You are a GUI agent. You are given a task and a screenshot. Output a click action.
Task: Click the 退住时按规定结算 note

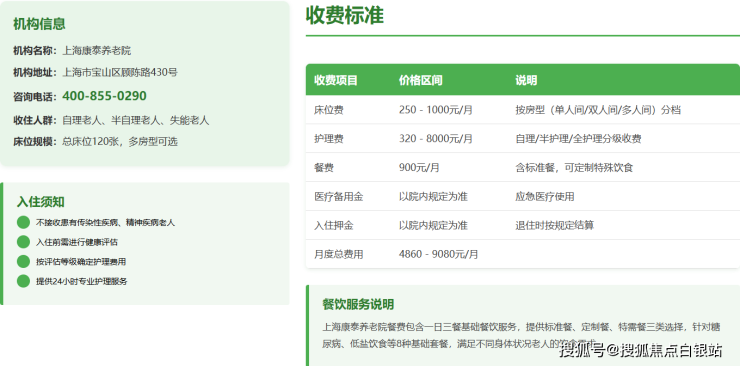pyautogui.click(x=555, y=225)
